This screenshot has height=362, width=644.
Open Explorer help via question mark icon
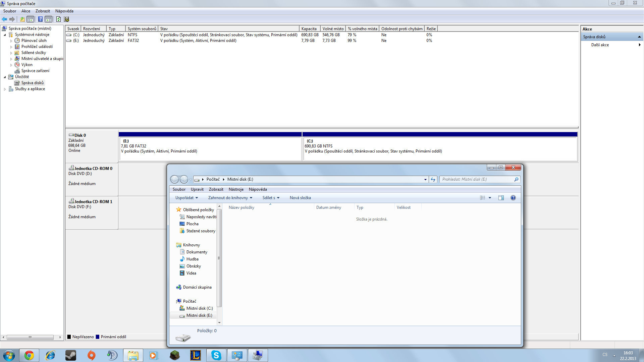coord(513,198)
